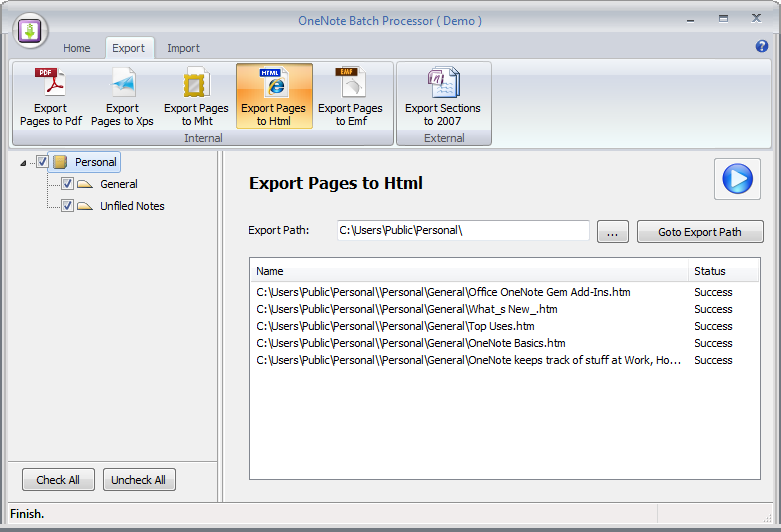Browse for export path with ... button
781x532 pixels.
613,232
